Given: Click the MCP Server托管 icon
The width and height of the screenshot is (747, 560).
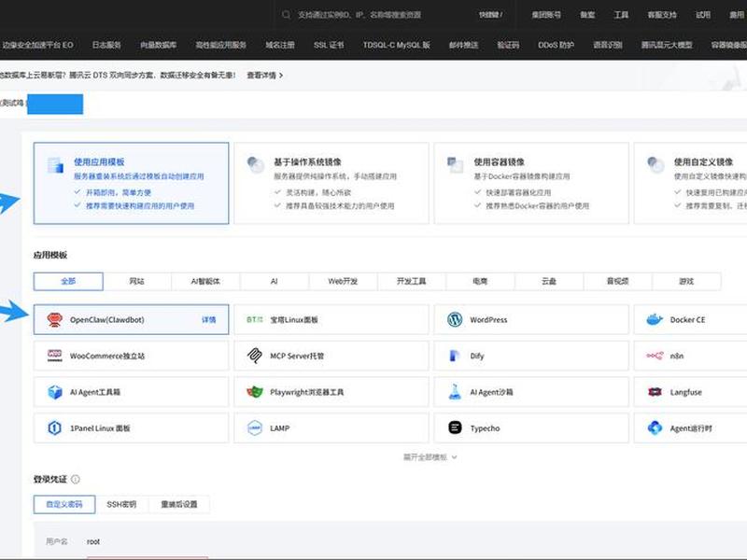Looking at the screenshot, I should 255,356.
